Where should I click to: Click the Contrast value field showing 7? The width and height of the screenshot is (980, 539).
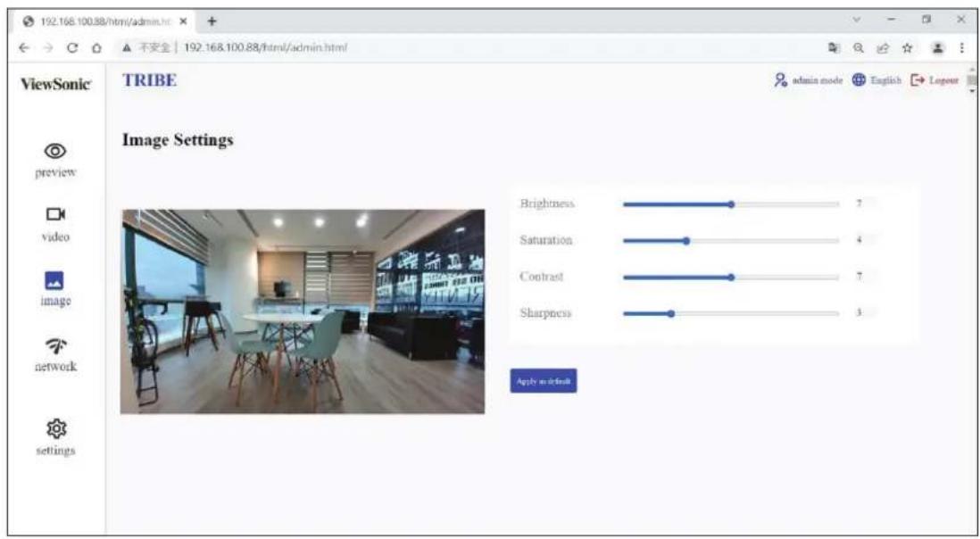865,277
